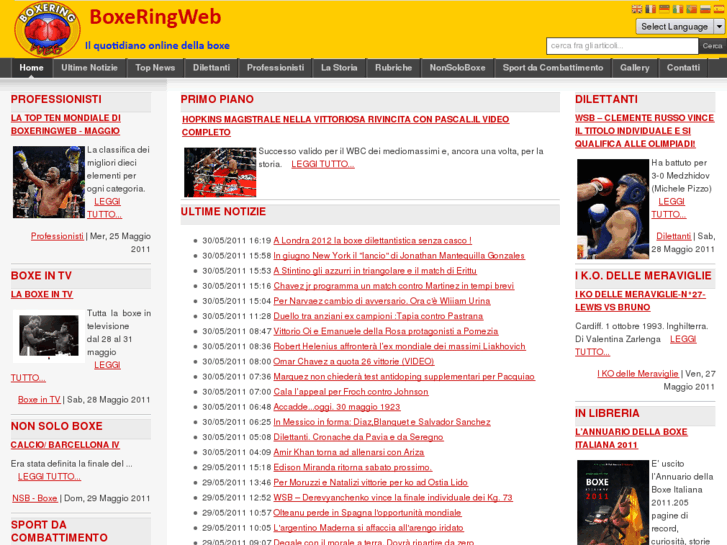This screenshot has height=545, width=727.
Task: Open 'I KO delle Meraviglie' category link
Action: 638,374
